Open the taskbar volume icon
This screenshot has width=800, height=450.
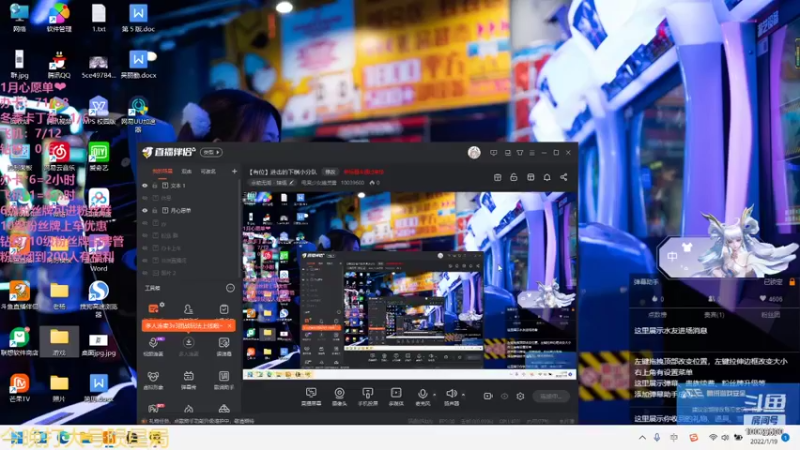click(x=725, y=438)
